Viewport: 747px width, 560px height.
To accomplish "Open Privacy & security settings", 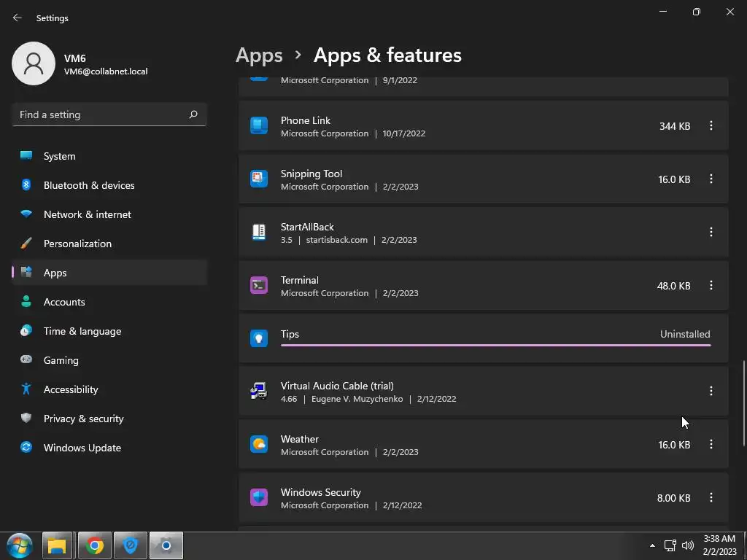I will click(83, 419).
